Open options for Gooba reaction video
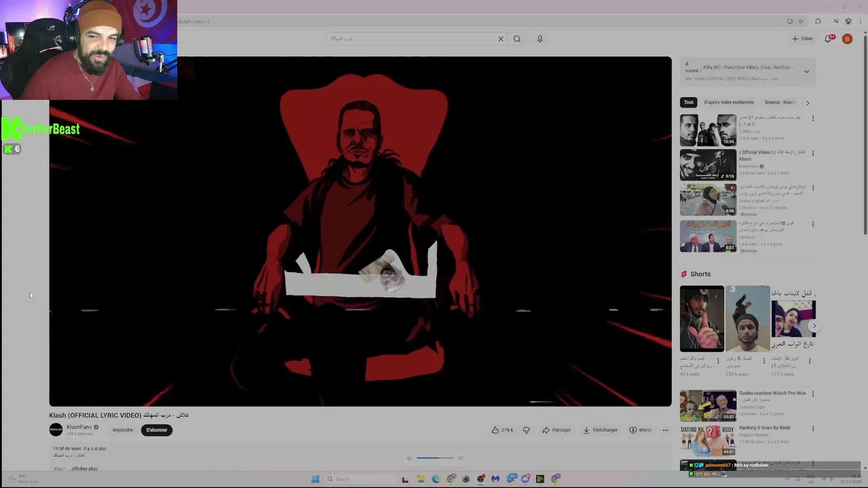The image size is (868, 488). (812, 394)
